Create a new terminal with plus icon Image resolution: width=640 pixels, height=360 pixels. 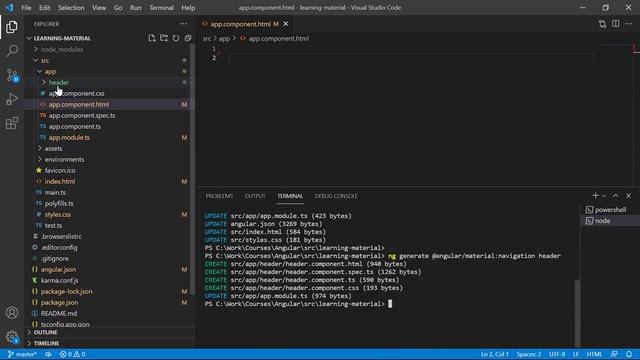(596, 196)
